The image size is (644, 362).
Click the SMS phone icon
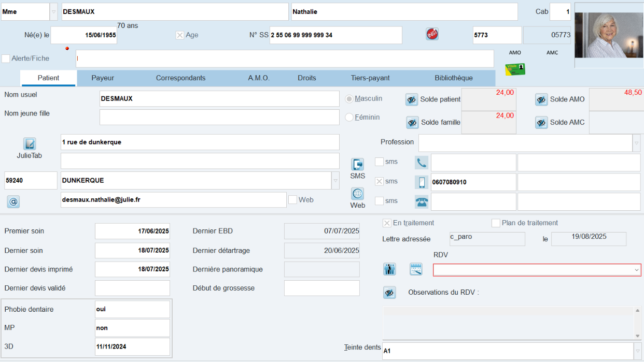[358, 165]
